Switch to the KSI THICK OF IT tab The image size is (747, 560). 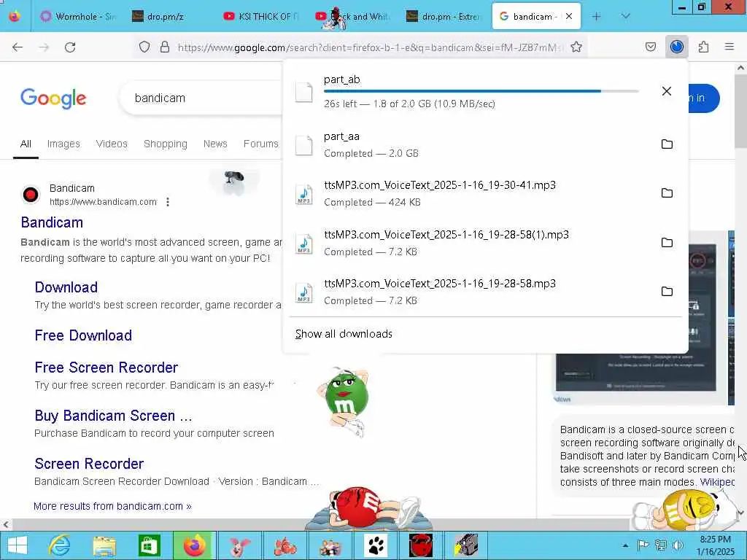(x=260, y=16)
